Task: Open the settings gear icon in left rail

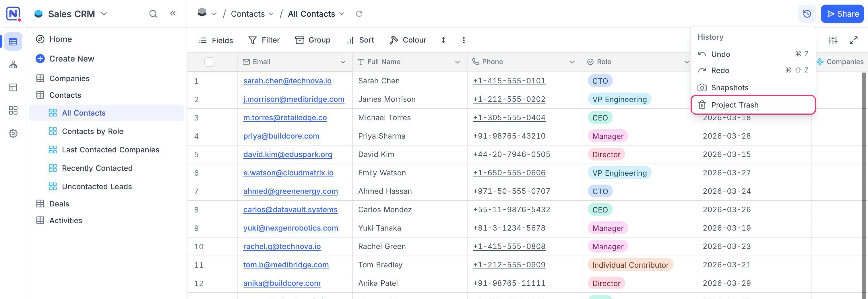Action: [13, 133]
